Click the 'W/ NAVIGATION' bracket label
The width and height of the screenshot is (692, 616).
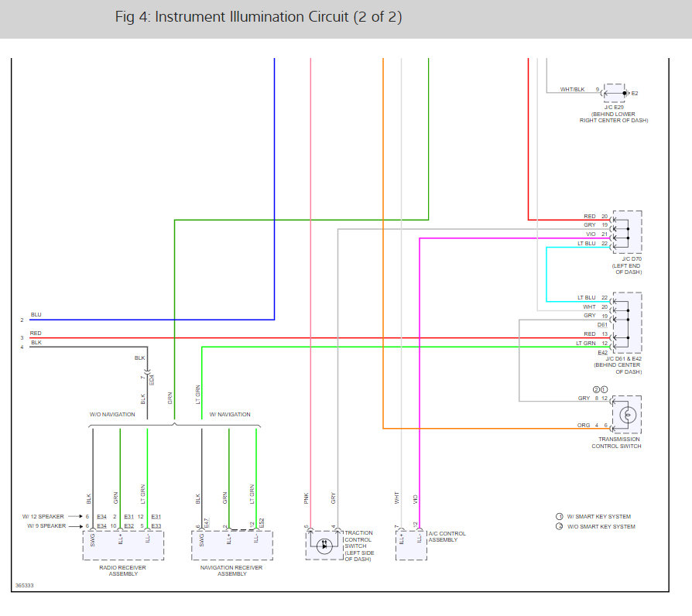[x=230, y=414]
